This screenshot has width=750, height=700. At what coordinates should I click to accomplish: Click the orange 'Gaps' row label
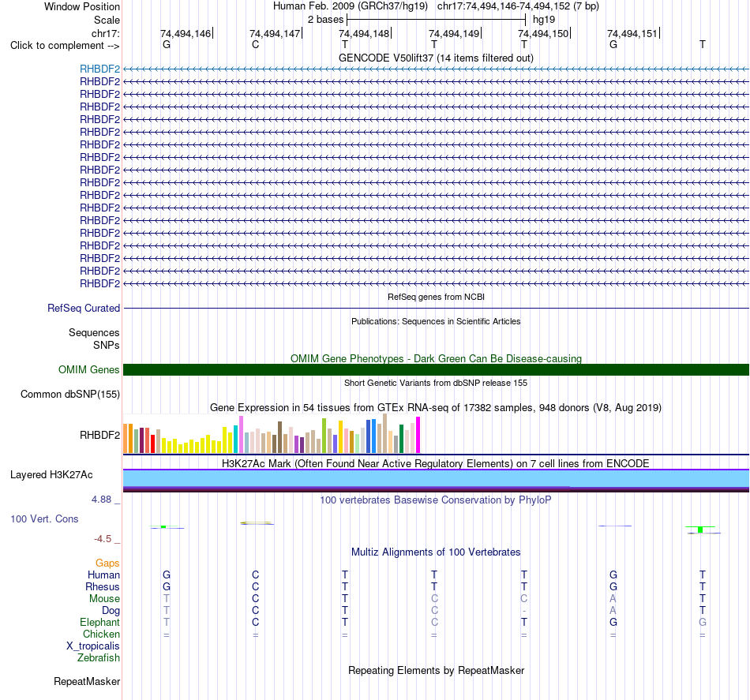[107, 563]
